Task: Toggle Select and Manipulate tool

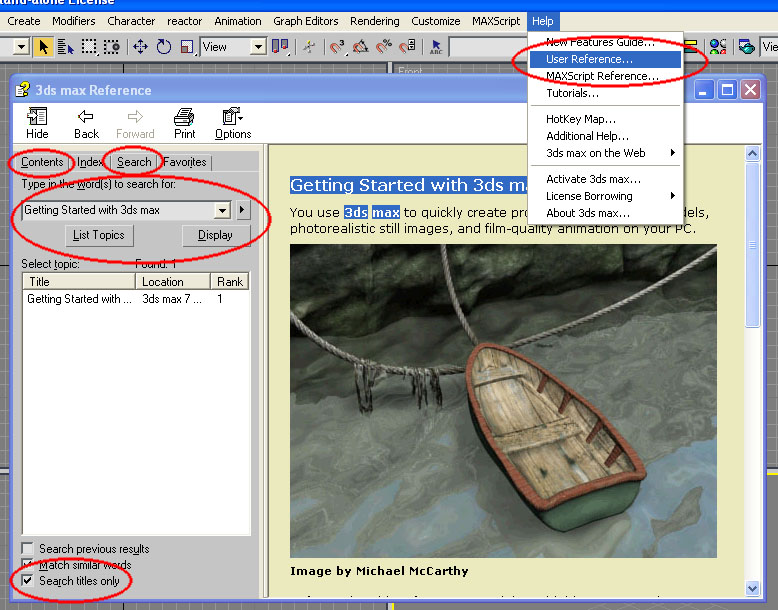Action: (x=309, y=47)
